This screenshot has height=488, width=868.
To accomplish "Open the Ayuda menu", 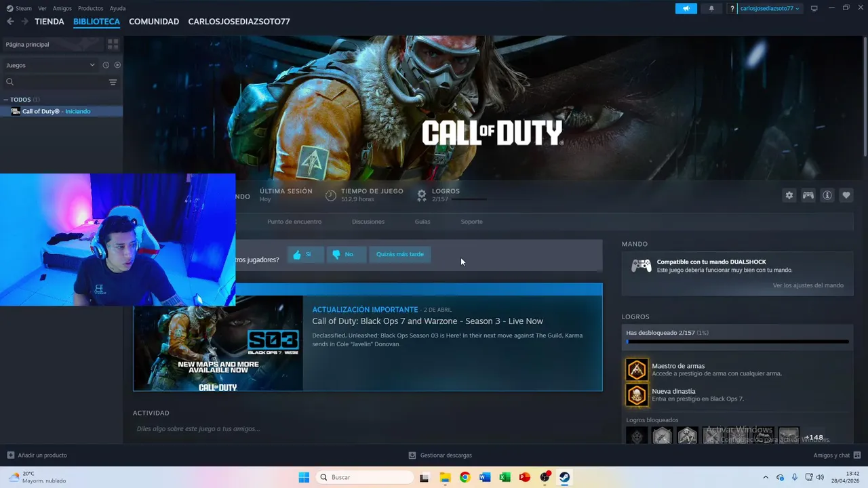I will click(118, 8).
